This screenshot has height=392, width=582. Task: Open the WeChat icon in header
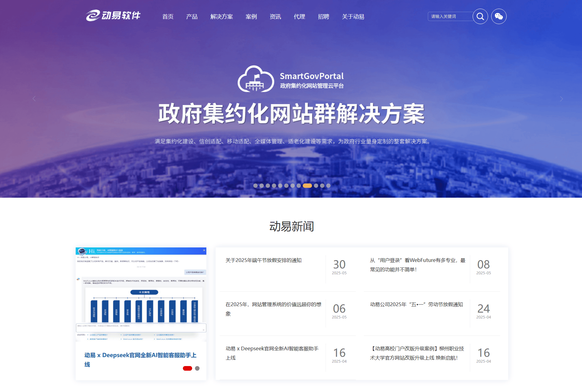pyautogui.click(x=499, y=16)
